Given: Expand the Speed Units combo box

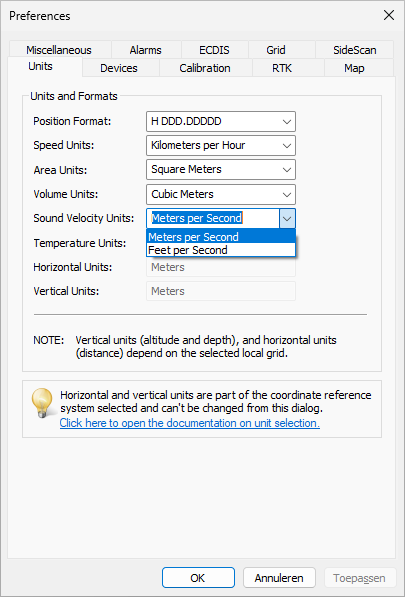Looking at the screenshot, I should [x=221, y=145].
